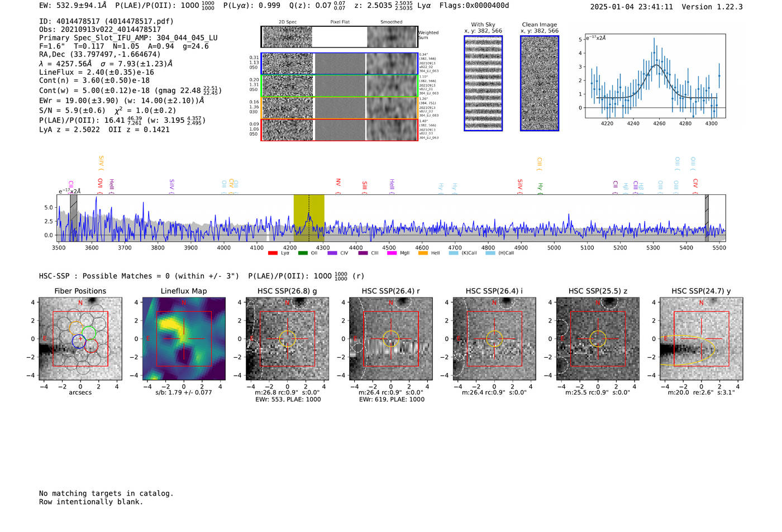The height and width of the screenshot is (532, 782).
Task: Click the hatched gray band near 5460
Action: coord(707,218)
